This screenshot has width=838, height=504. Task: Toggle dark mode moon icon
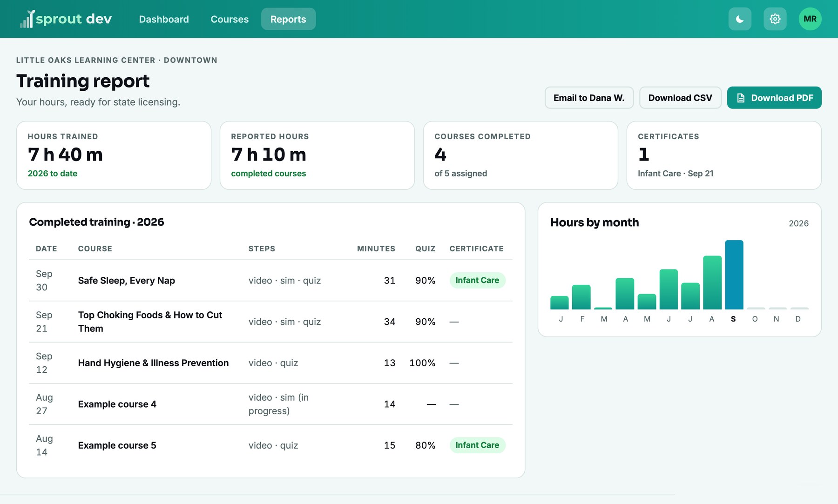[740, 19]
